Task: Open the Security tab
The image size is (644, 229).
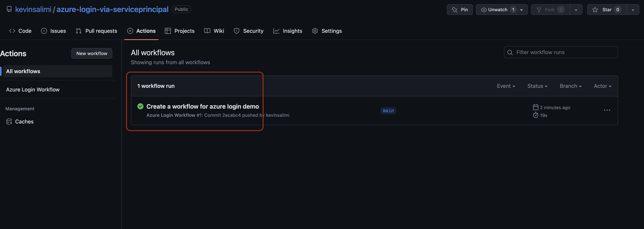Action: point(249,31)
